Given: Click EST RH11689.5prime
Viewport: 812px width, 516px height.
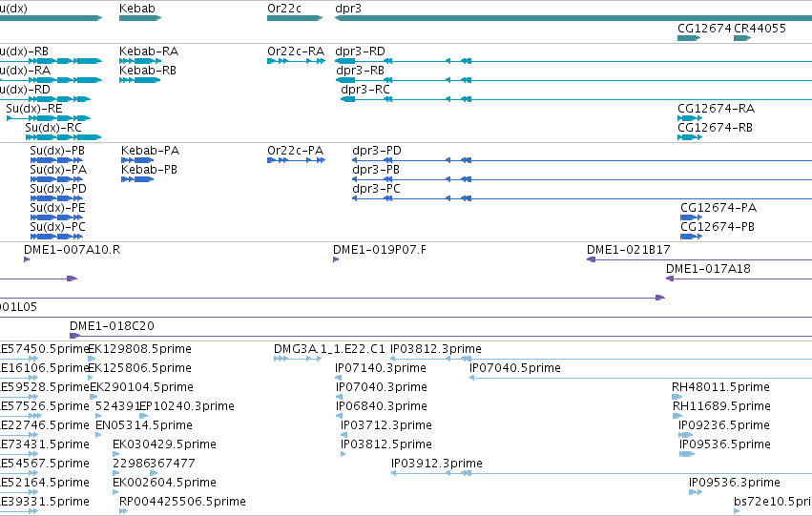Looking at the screenshot, I should coord(721,407).
